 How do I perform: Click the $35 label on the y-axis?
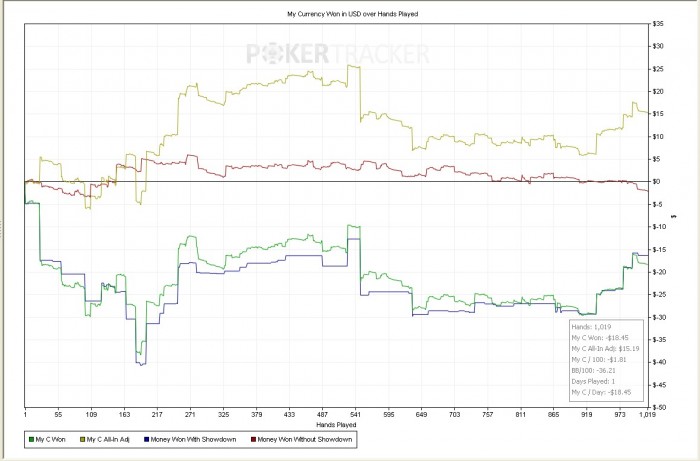[x=658, y=23]
